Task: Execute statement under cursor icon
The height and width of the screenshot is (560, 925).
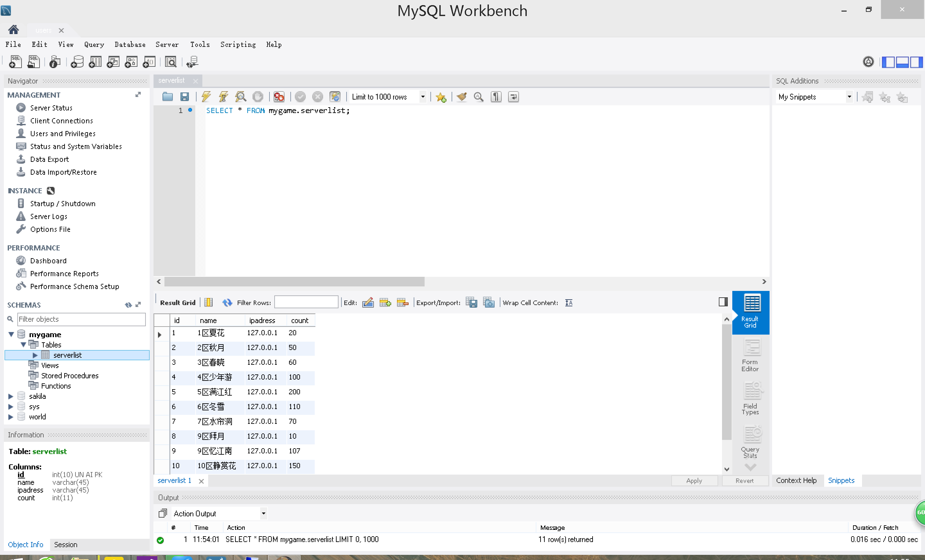Action: point(223,97)
